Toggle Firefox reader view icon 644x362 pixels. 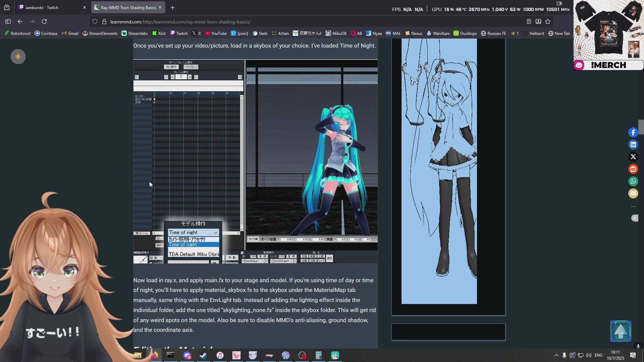[x=529, y=22]
